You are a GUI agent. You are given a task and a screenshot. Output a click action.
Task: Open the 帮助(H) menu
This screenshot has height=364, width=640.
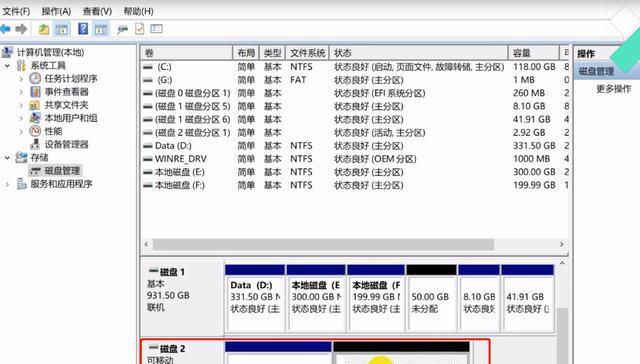click(x=138, y=11)
